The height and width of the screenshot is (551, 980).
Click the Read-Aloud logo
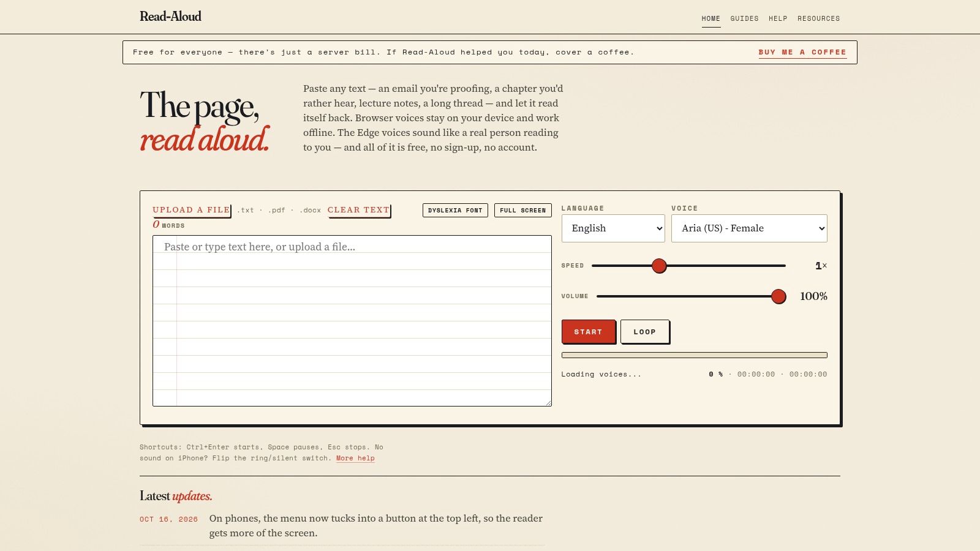coord(170,17)
